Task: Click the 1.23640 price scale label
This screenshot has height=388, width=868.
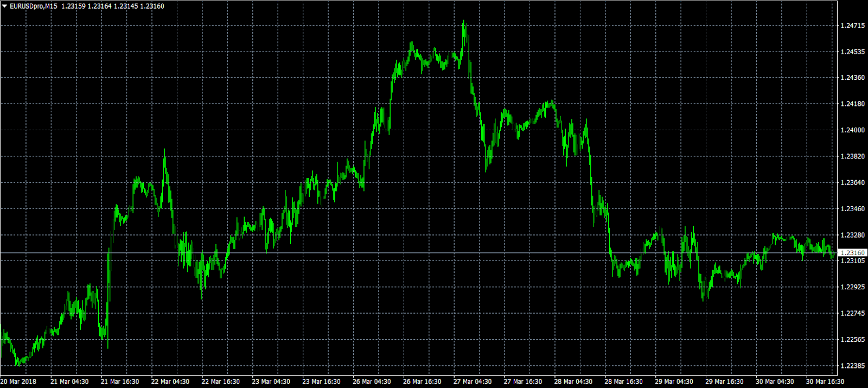Action: pyautogui.click(x=852, y=182)
